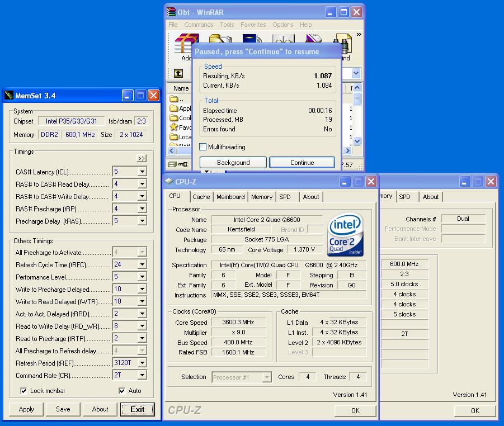This screenshot has height=426, width=504.
Task: Click the WinRAR horizontal scroll-right arrow
Action: pos(347,150)
